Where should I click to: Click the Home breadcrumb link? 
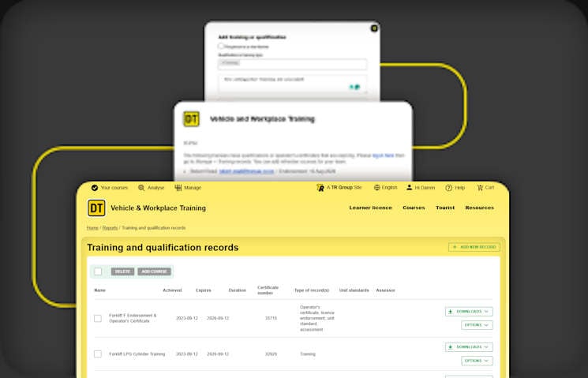point(92,228)
